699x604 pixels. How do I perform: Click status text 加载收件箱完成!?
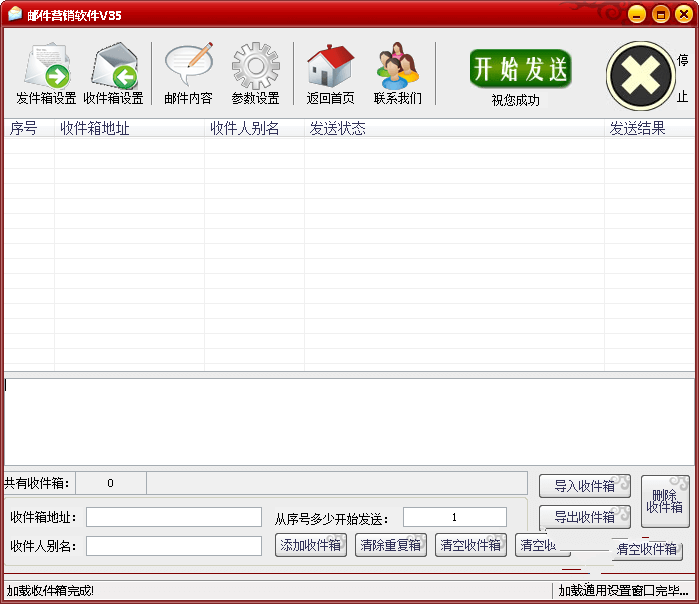click(x=50, y=591)
